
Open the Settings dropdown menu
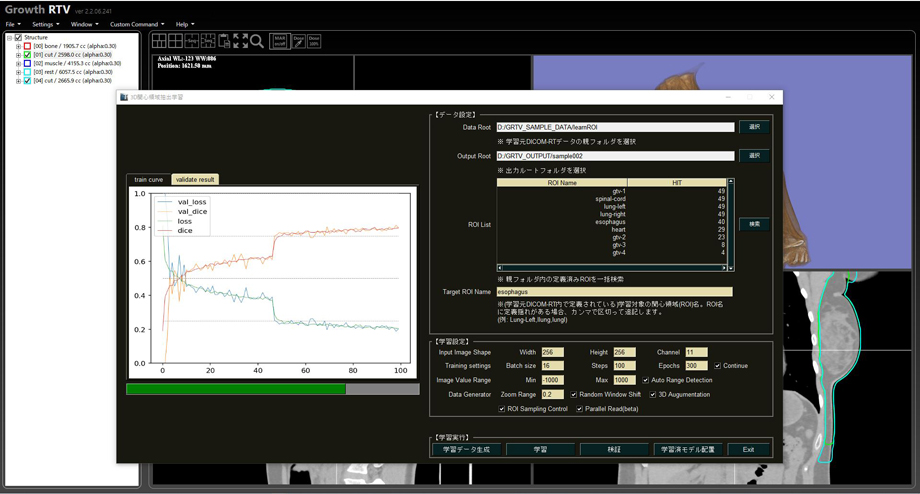click(x=45, y=24)
